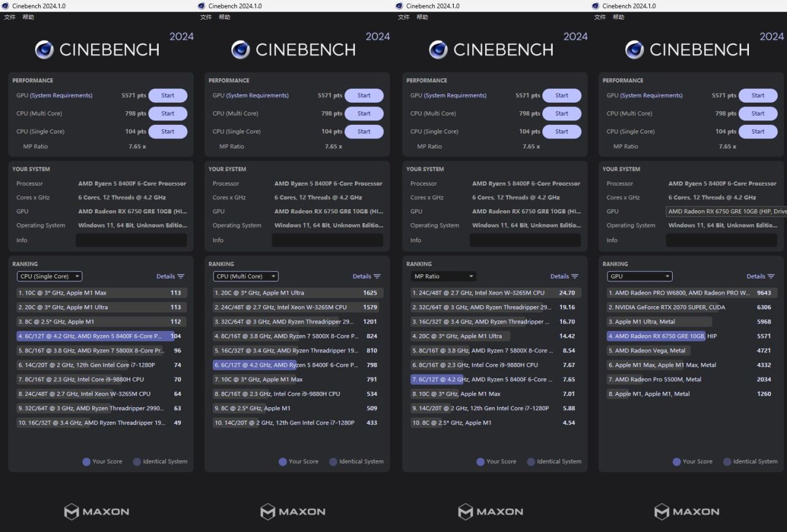Screen dimensions: 787x532
Task: Select the Apple M1 Max row scoring 113
Action: pyautogui.click(x=101, y=293)
